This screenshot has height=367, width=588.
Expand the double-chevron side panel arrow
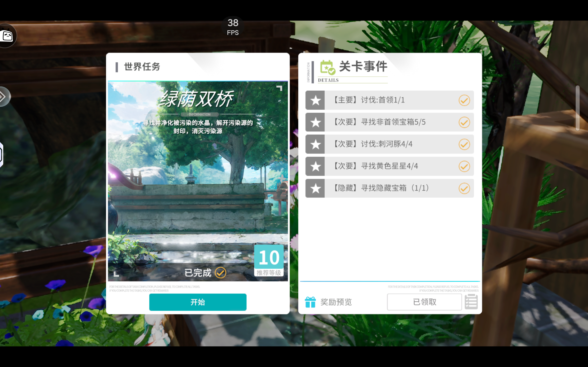(x=3, y=97)
